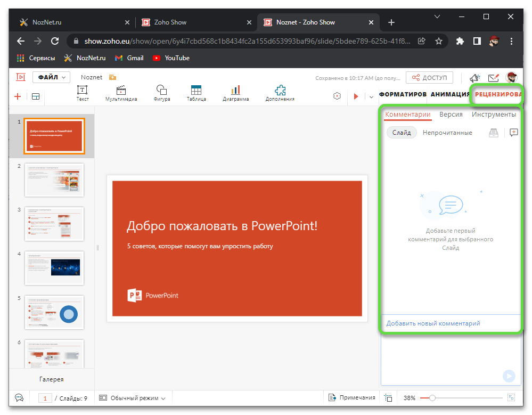Switch to the ФОРМАТИРОВ tab
Screen dimensions: 532x415
403,94
